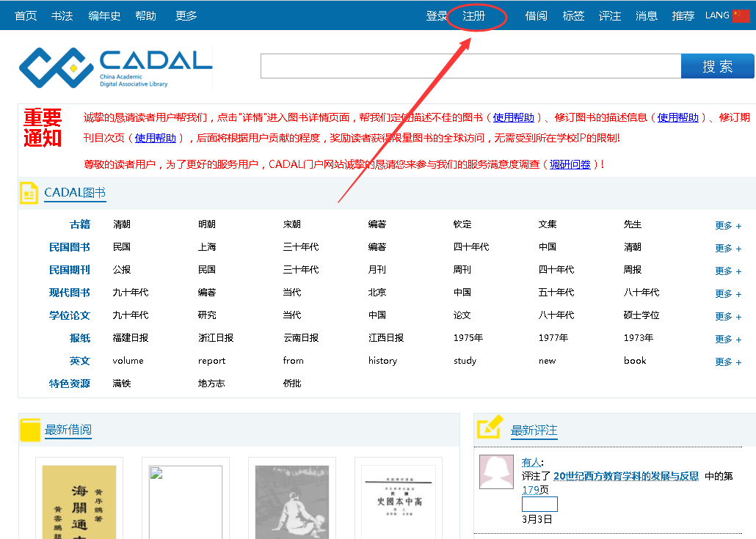Open the seated figure book cover thumbnail
The height and width of the screenshot is (539, 756).
click(291, 502)
